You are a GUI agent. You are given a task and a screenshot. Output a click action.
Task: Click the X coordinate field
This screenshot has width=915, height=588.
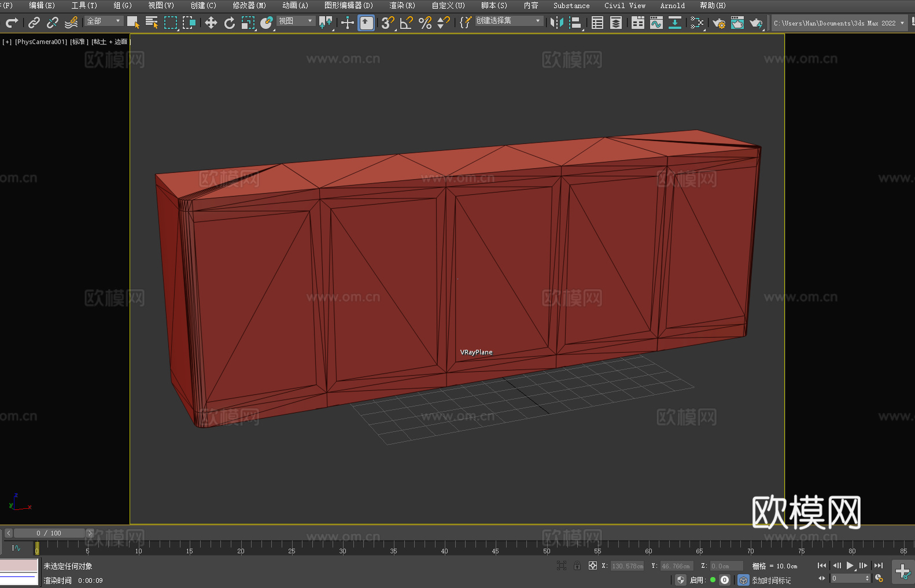click(628, 566)
